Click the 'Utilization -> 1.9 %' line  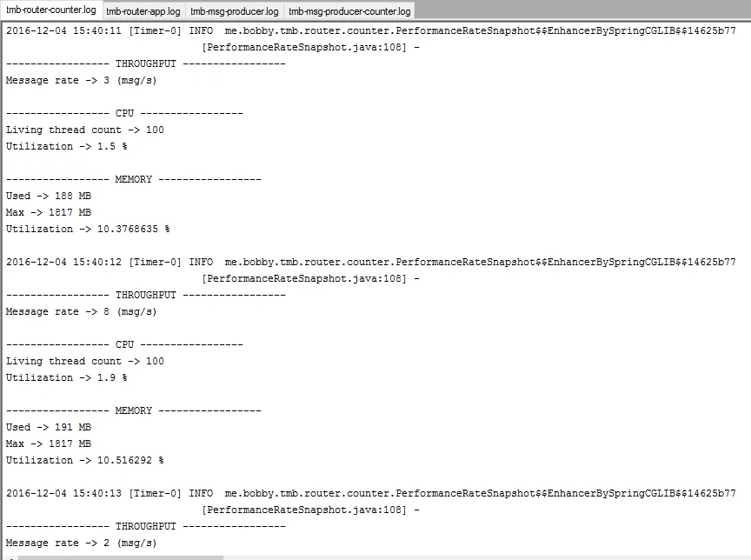click(x=67, y=378)
